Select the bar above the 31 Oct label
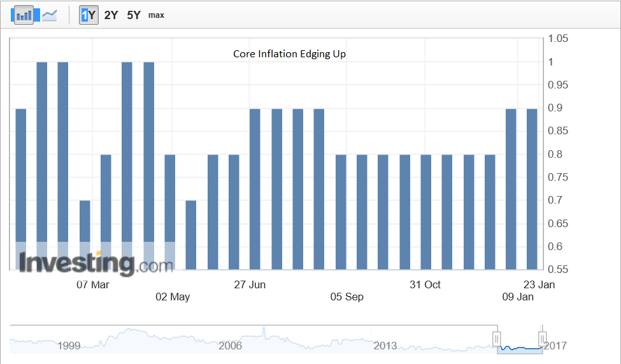The width and height of the screenshot is (621, 364). pyautogui.click(x=426, y=212)
